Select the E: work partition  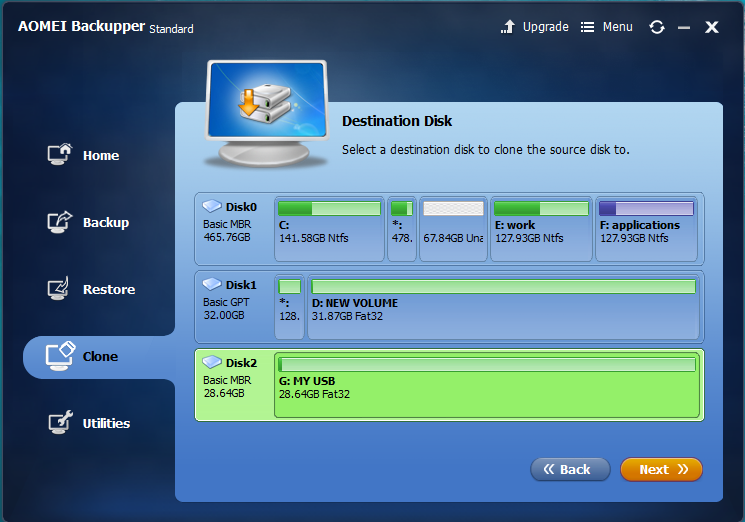[x=541, y=229]
